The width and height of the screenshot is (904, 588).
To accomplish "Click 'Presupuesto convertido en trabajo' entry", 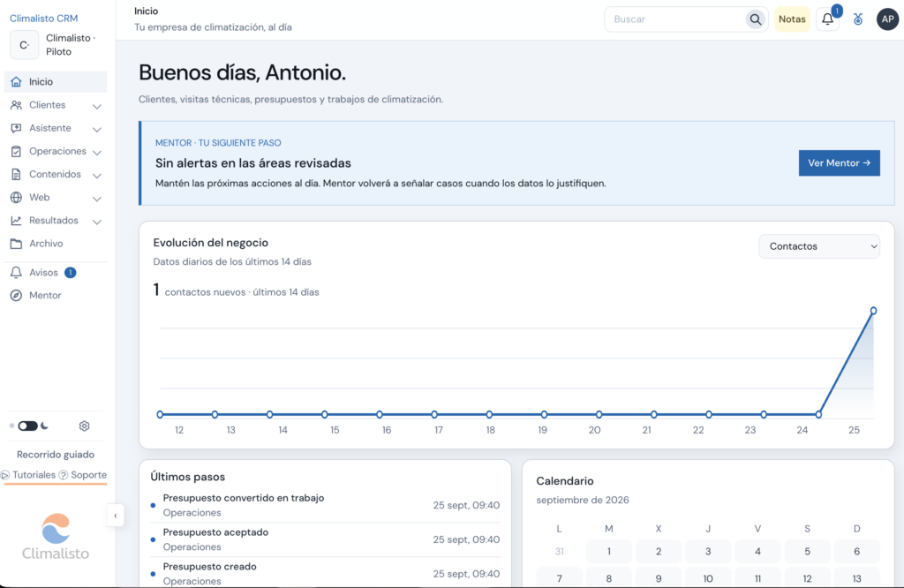I will click(325, 505).
